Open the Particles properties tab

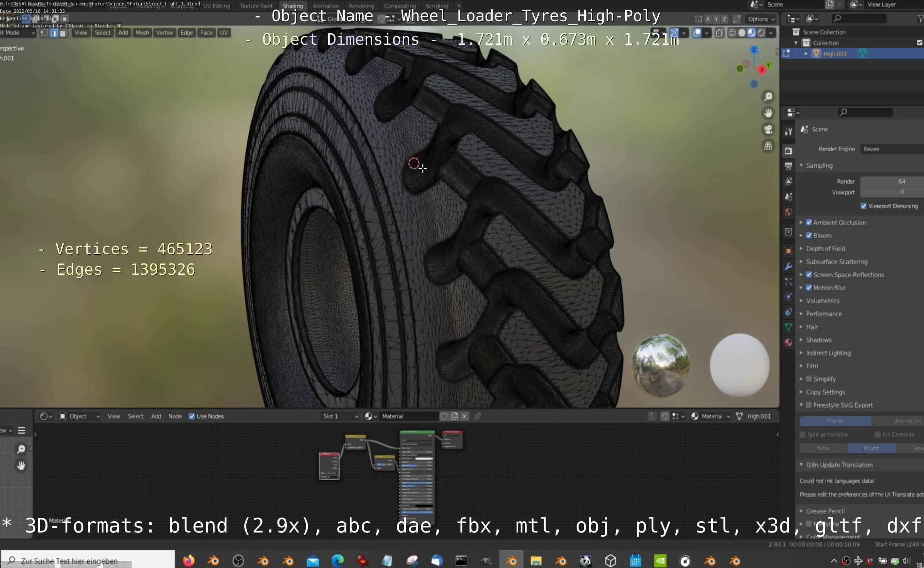(x=788, y=281)
